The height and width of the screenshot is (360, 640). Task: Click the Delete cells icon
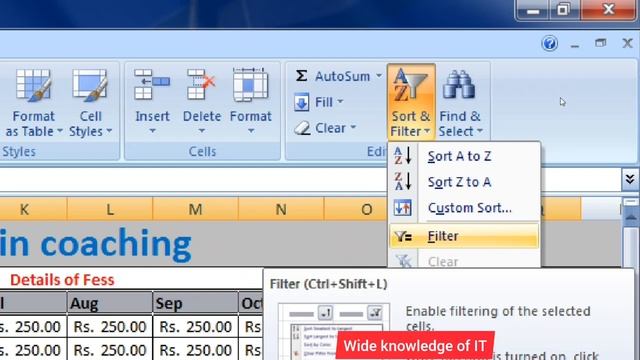point(201,85)
